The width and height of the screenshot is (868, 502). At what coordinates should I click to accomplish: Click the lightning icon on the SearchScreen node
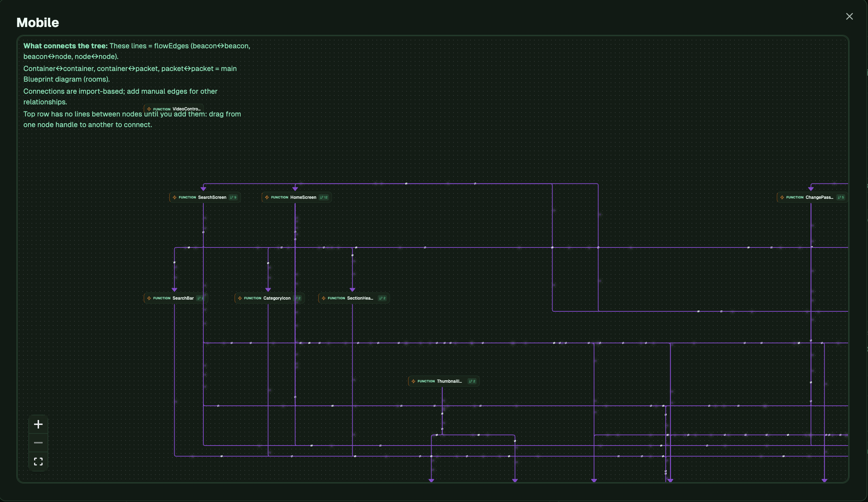pyautogui.click(x=175, y=197)
